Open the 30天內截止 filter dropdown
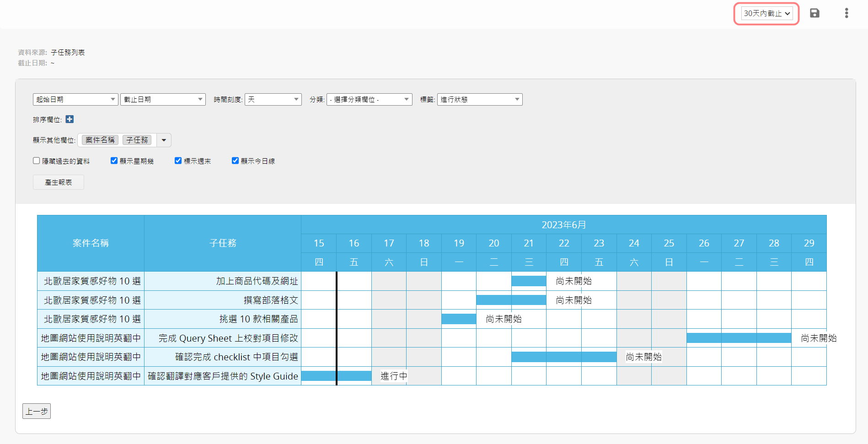868x444 pixels. pyautogui.click(x=766, y=14)
